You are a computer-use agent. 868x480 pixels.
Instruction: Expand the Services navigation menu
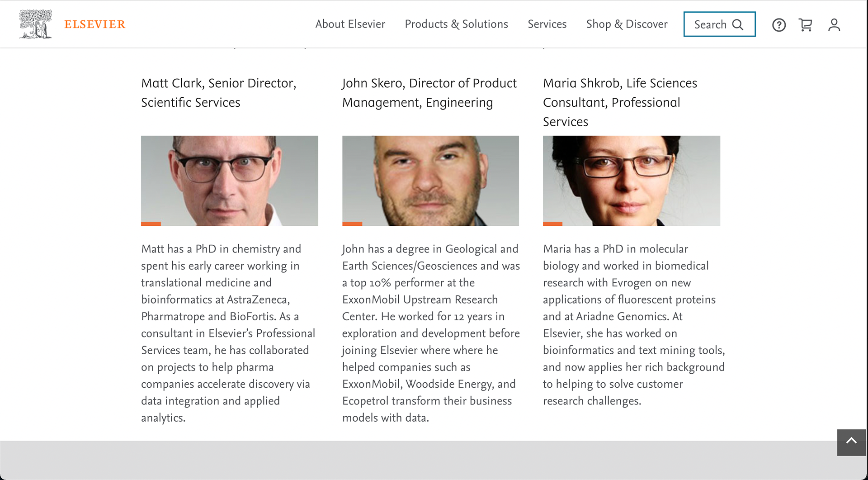click(547, 24)
